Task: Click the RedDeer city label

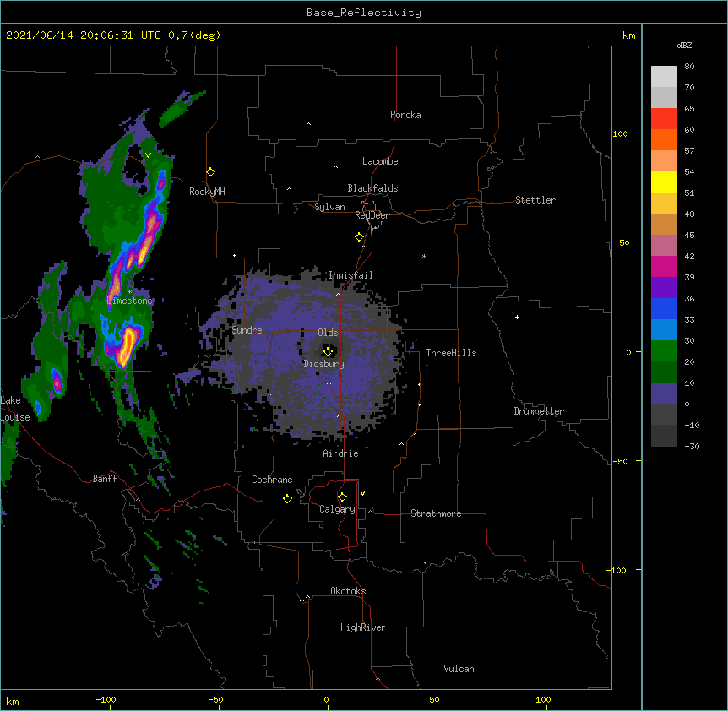Action: (x=372, y=215)
